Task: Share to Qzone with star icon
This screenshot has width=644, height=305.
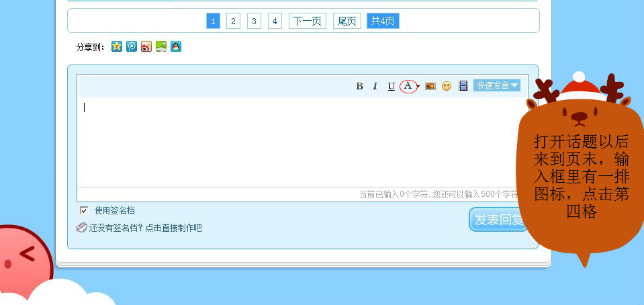Action: (x=117, y=46)
